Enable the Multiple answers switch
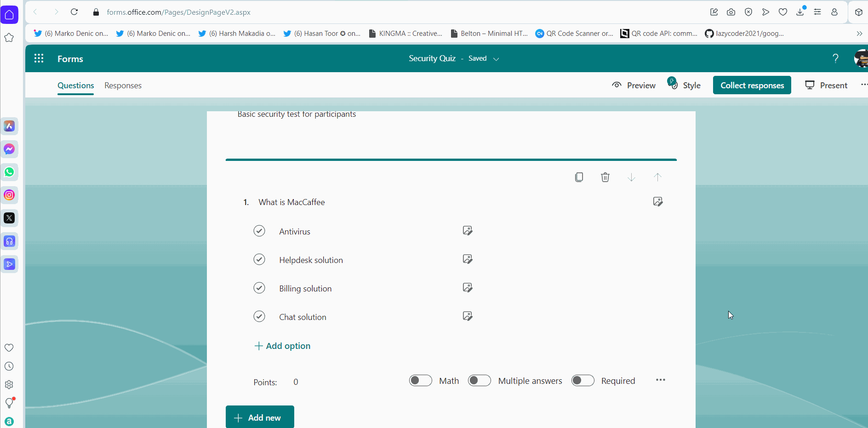The height and width of the screenshot is (428, 868). point(480,380)
